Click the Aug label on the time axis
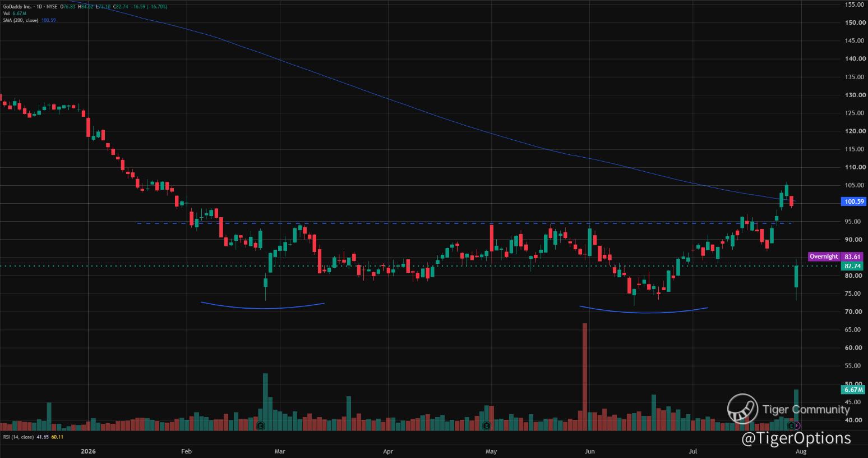Viewport: 868px width, 458px height. tap(801, 451)
